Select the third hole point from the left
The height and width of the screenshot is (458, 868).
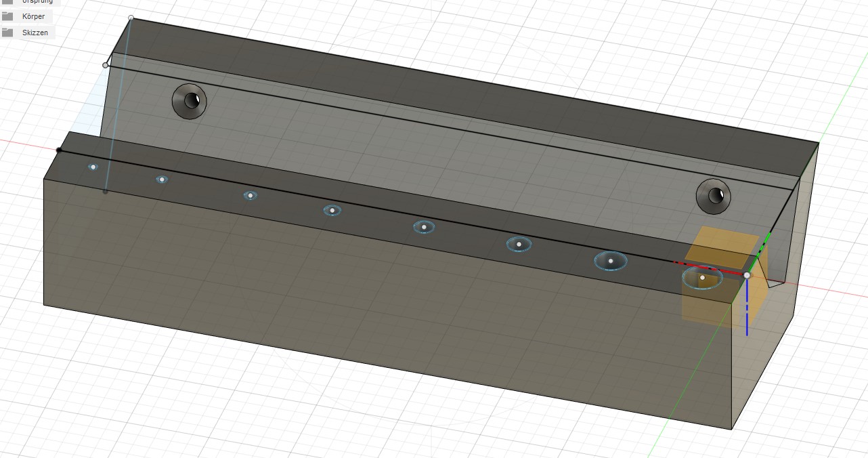point(250,196)
